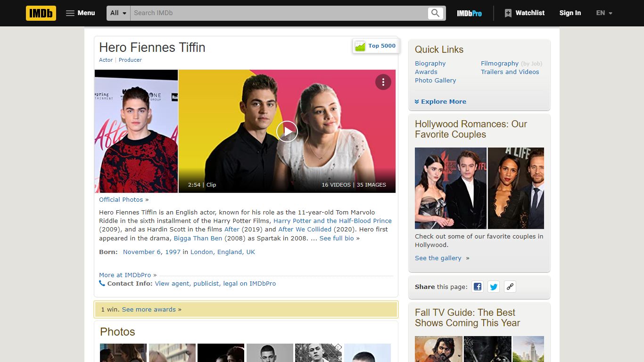This screenshot has width=644, height=362.
Task: Open the right couple photo in Hollywood Romances
Action: tap(516, 188)
